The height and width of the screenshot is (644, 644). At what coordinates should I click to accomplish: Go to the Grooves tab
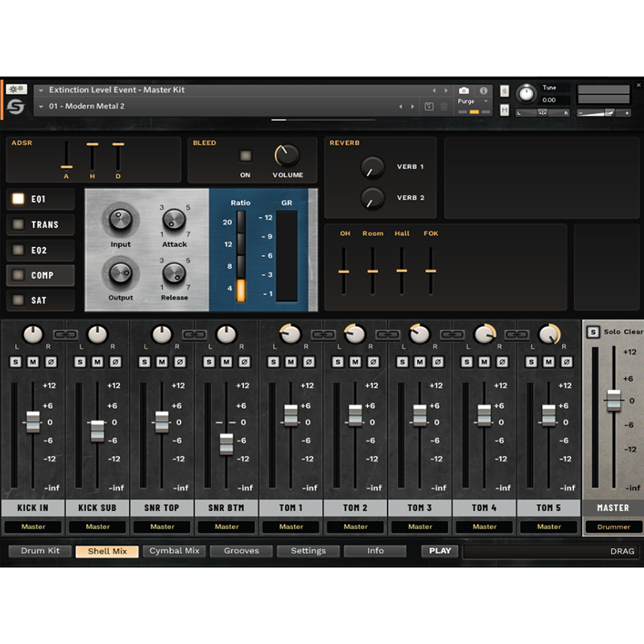pos(241,551)
